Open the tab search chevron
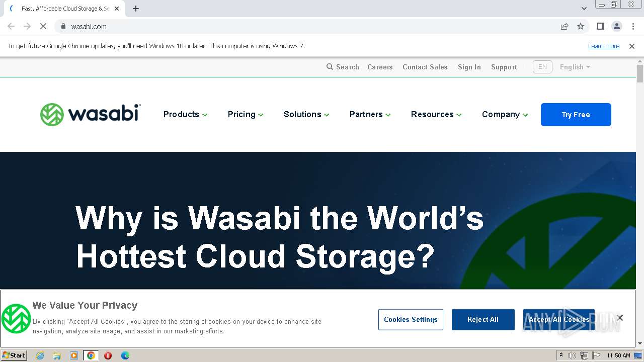 pos(584,9)
